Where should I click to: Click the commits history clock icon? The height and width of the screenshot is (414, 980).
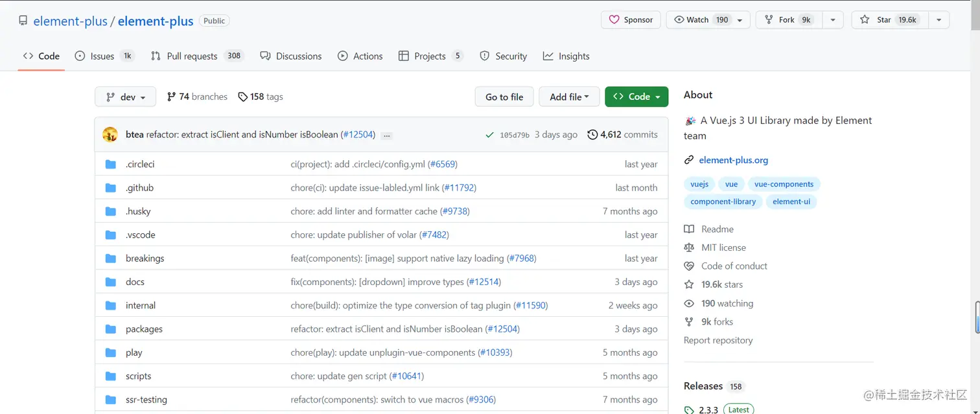point(592,135)
